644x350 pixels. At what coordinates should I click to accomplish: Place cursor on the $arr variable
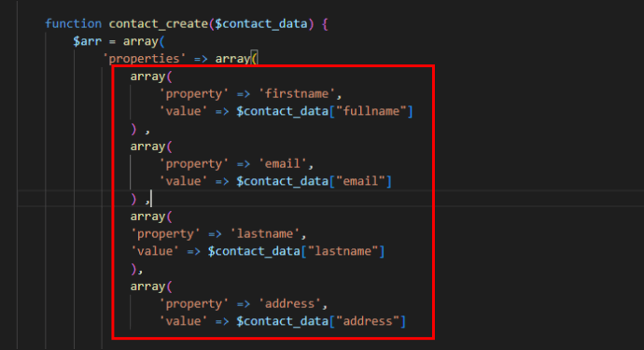[x=87, y=41]
